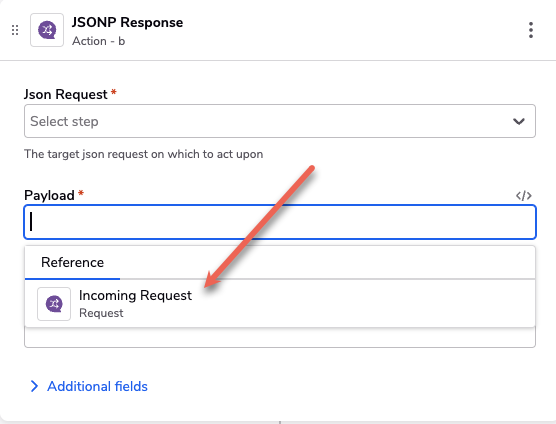The height and width of the screenshot is (424, 556).
Task: Click the JSONP Response title text
Action: [127, 22]
